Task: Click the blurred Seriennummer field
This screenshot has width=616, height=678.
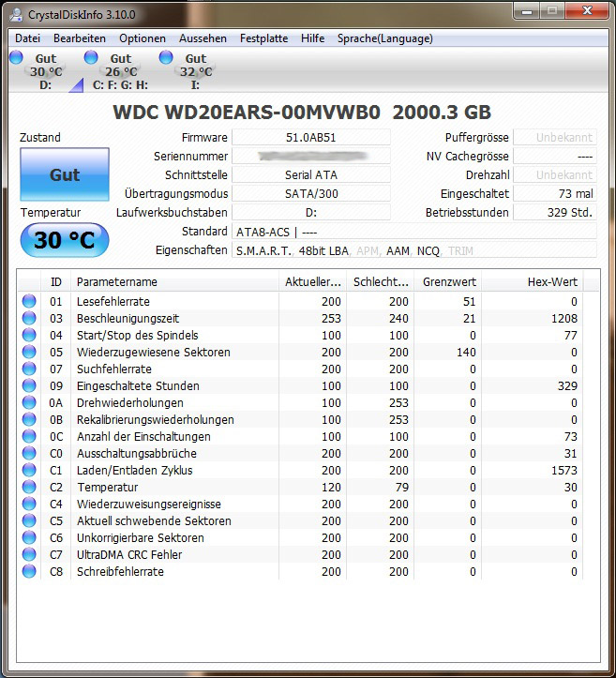Action: pyautogui.click(x=311, y=156)
